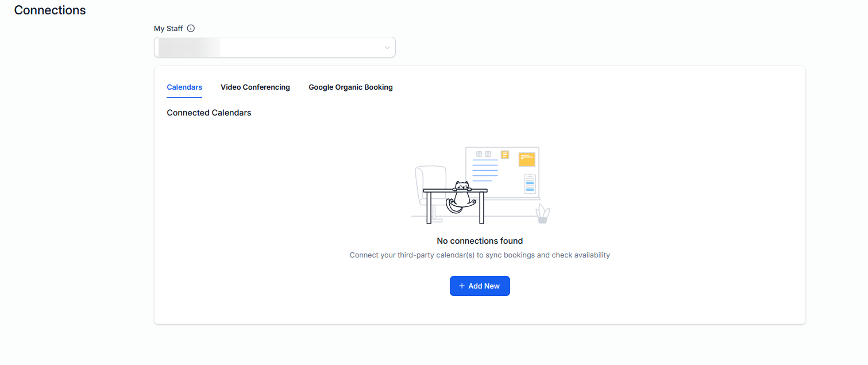Click the info icon beside My Staff
The width and height of the screenshot is (868, 365).
pos(191,28)
